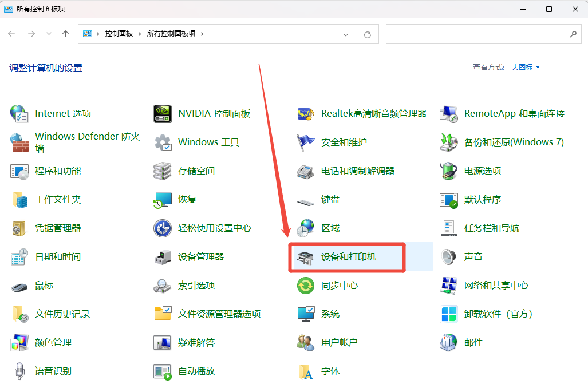Open the 自动播放 icon
This screenshot has height=388, width=588.
click(163, 371)
